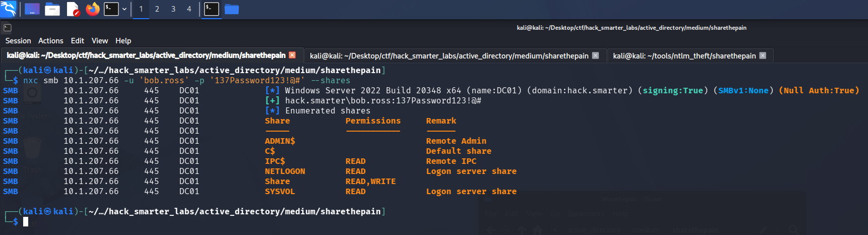Open the Edit menu
This screenshot has height=235, width=868.
click(x=78, y=41)
